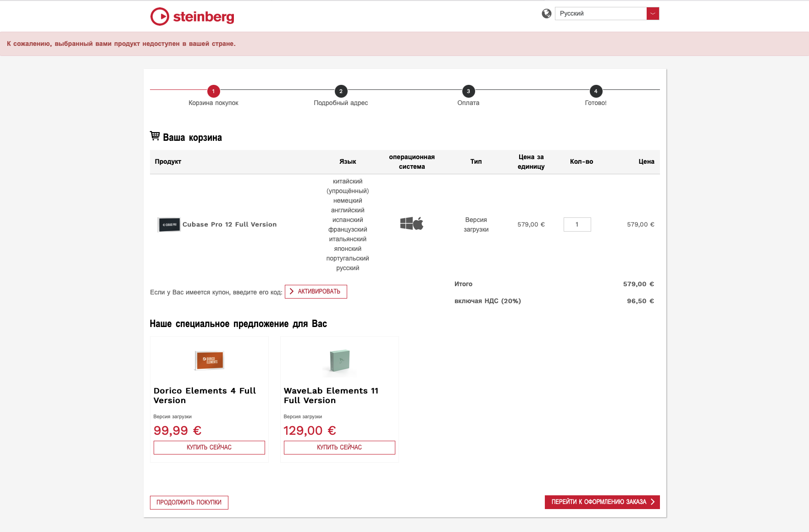Click the globe language icon
Screen dimensions: 809x532
547,14
